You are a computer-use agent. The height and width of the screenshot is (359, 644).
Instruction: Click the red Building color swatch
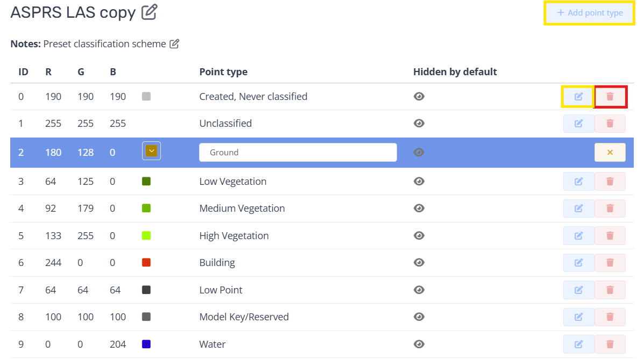coord(146,263)
